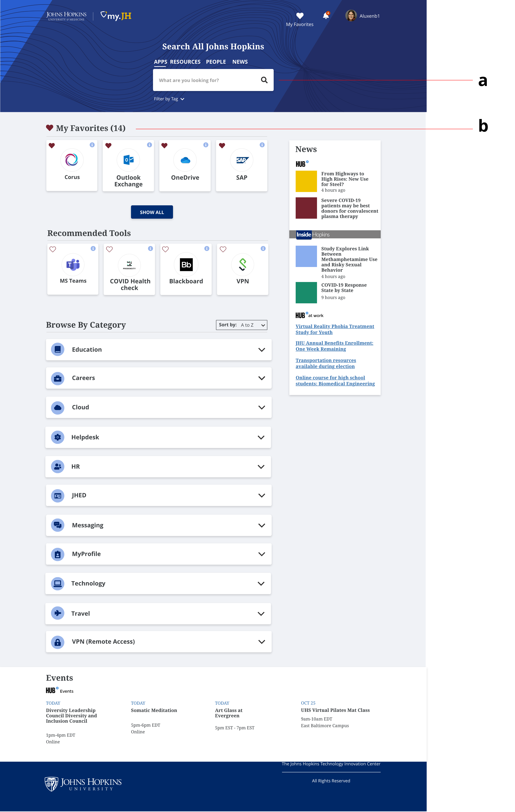Expand the VPN (Remote Access) chevron
This screenshot has width=515, height=812.
[x=261, y=642]
